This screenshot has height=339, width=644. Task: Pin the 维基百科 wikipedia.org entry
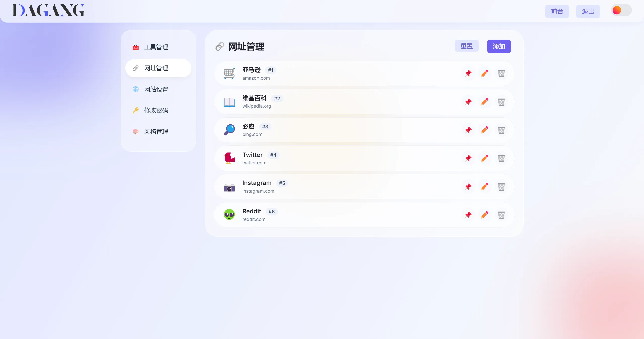pos(468,102)
